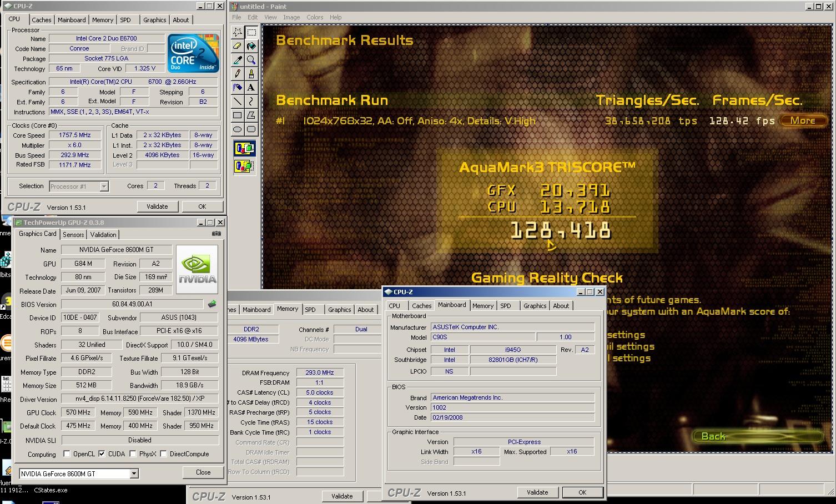Open the Image menu in Paint
The image size is (836, 504).
(x=291, y=17)
